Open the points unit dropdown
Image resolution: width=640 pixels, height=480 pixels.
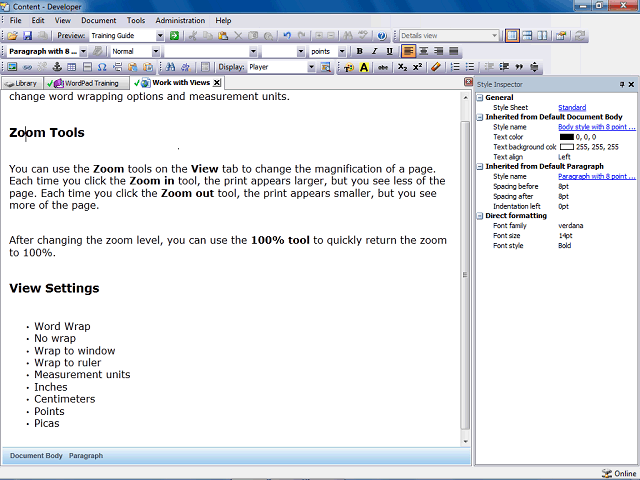click(342, 51)
